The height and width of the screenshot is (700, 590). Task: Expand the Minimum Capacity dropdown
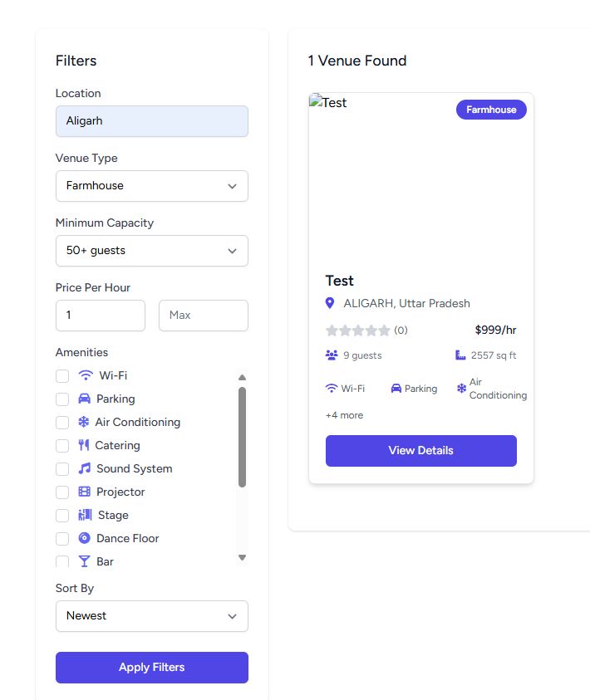pos(152,251)
